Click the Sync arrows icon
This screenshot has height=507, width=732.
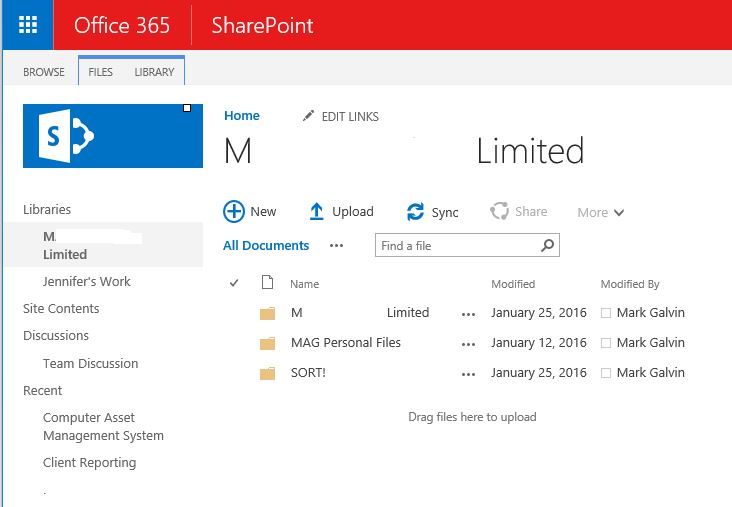click(x=415, y=212)
